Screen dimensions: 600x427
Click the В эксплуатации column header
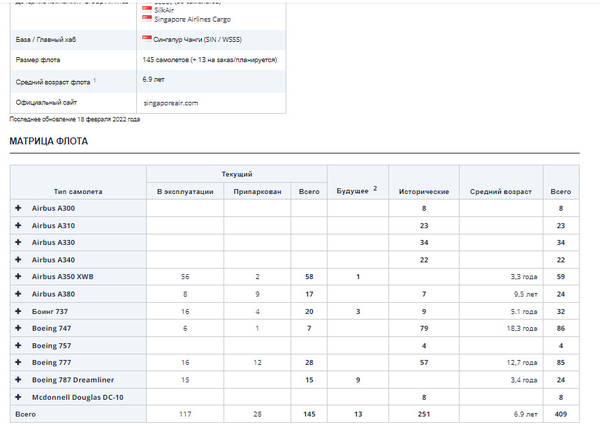[x=185, y=191]
